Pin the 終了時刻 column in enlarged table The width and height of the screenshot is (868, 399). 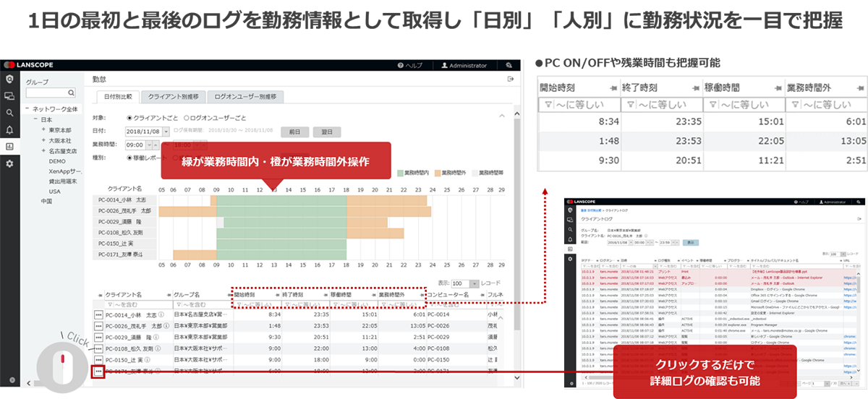[695, 87]
